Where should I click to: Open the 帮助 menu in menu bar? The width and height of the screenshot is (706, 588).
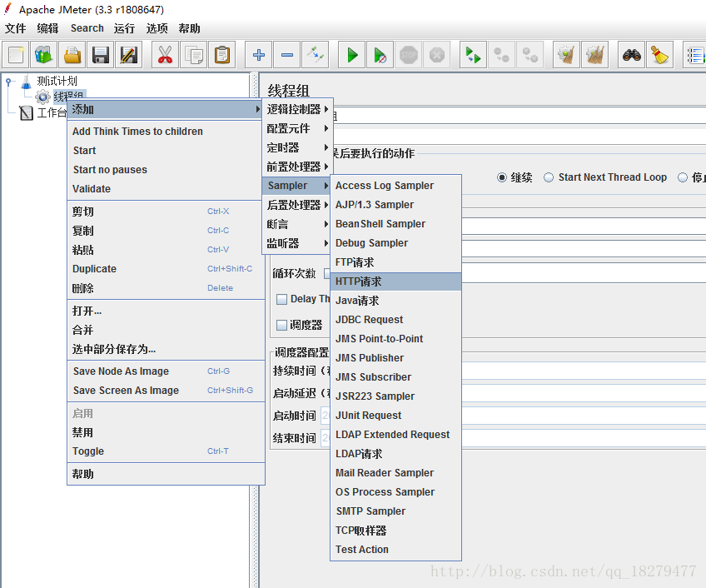point(189,28)
